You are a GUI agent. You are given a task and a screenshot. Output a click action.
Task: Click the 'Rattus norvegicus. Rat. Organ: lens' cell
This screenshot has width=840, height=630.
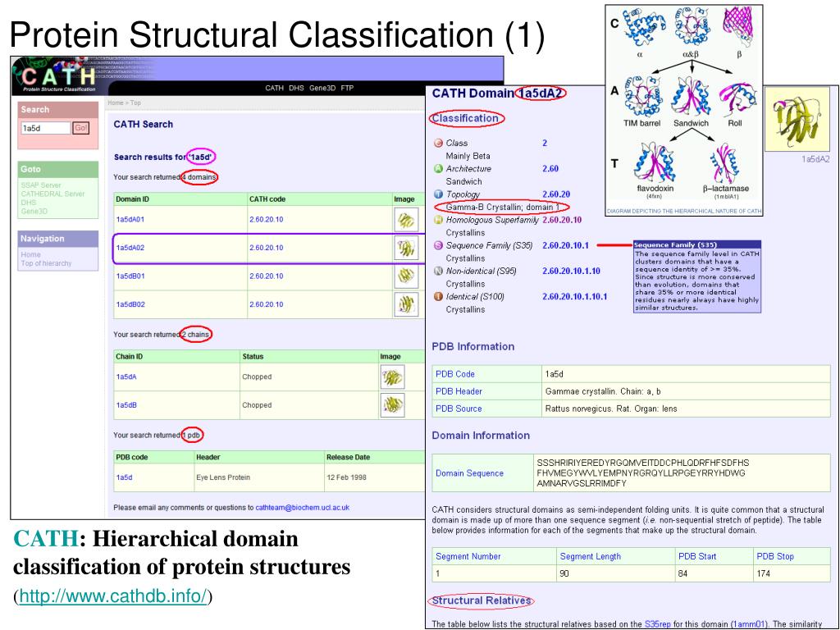click(x=686, y=409)
